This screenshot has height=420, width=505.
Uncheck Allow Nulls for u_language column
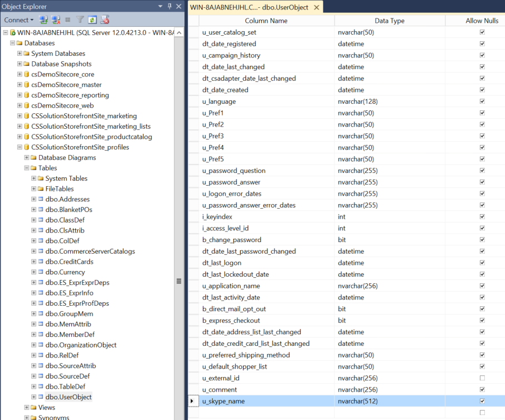click(x=482, y=102)
